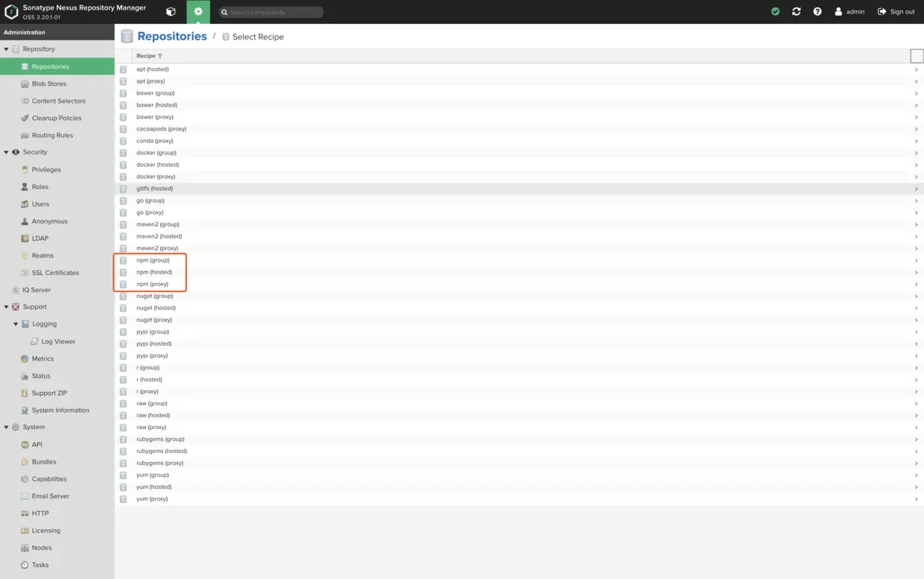Open System Information page

tap(57, 410)
